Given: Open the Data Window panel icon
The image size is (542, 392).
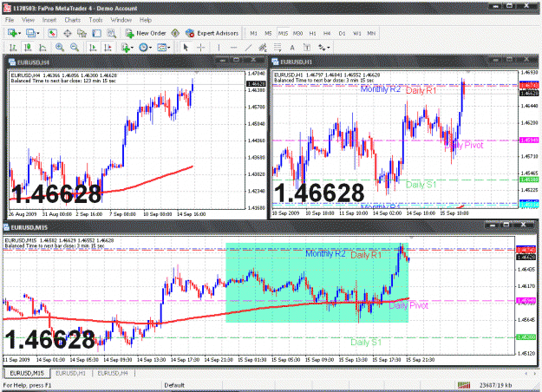Looking at the screenshot, I should click(68, 33).
